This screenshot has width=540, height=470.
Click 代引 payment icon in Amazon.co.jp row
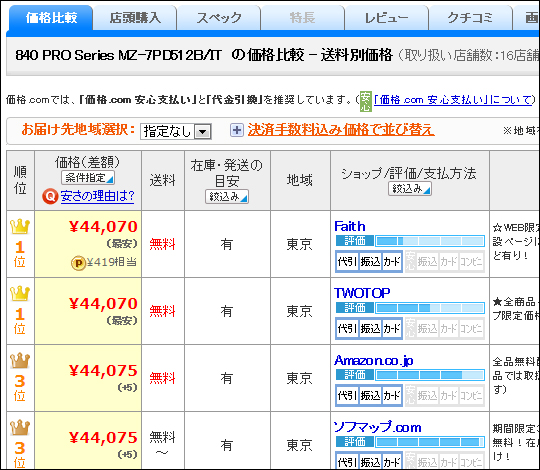tap(347, 396)
